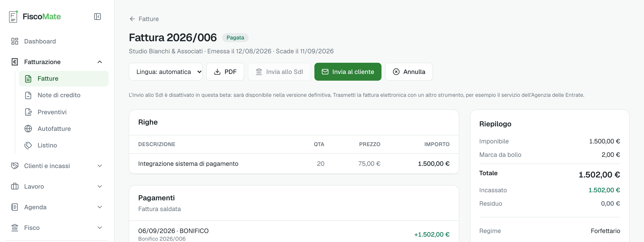This screenshot has height=242, width=644.
Task: Click the back arrow next to Fatture
Action: 132,19
